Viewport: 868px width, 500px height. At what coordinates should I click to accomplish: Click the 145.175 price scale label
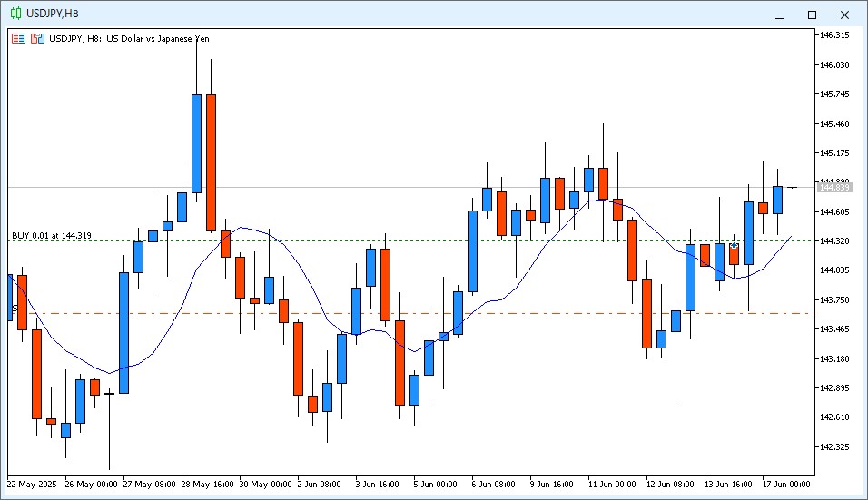[834, 152]
